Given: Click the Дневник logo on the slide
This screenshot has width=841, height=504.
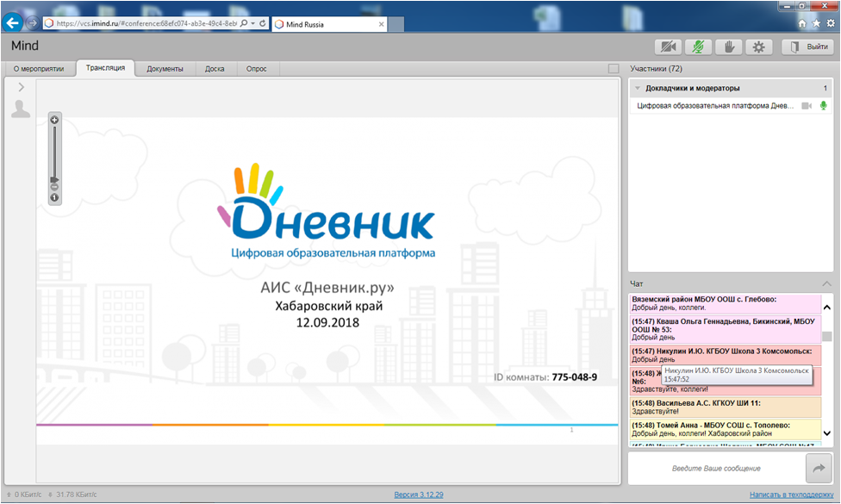Looking at the screenshot, I should (x=326, y=211).
